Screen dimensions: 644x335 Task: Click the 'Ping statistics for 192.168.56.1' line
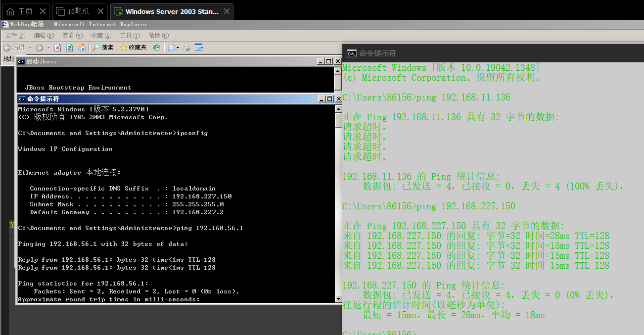click(x=83, y=284)
